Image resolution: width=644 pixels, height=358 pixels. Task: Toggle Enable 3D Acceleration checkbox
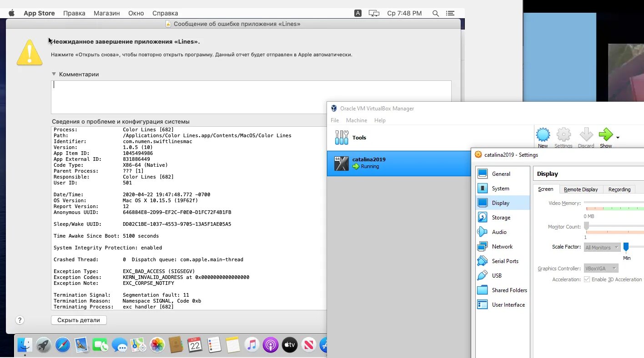[587, 279]
